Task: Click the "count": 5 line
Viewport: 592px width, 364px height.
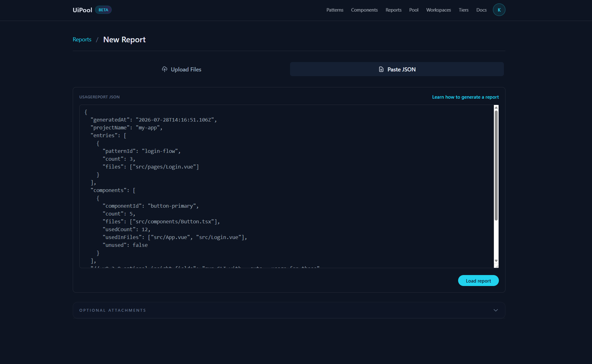Action: (119, 214)
